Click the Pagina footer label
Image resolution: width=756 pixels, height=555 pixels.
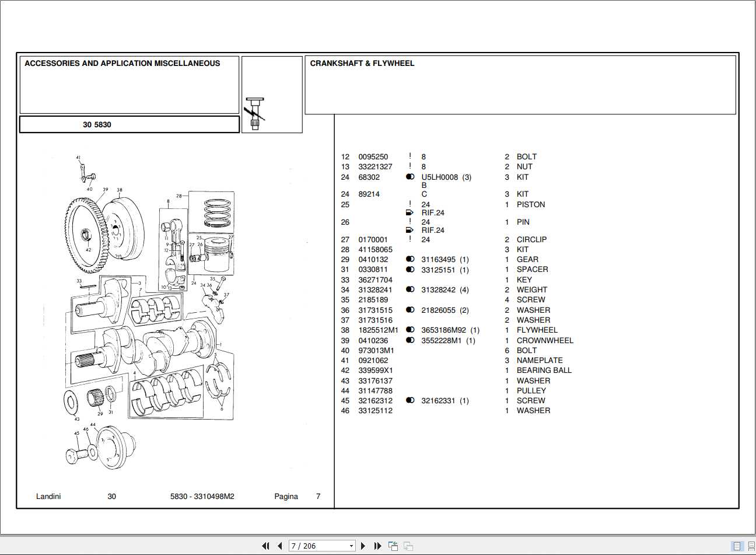point(286,496)
